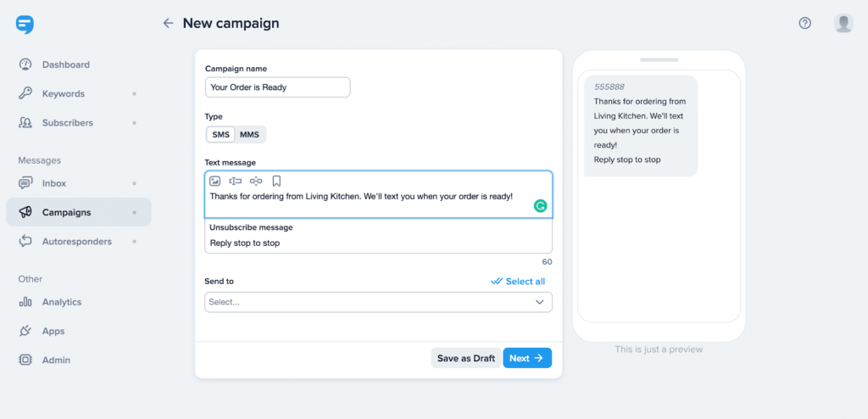
Task: Open the Analytics section
Action: coord(61,302)
